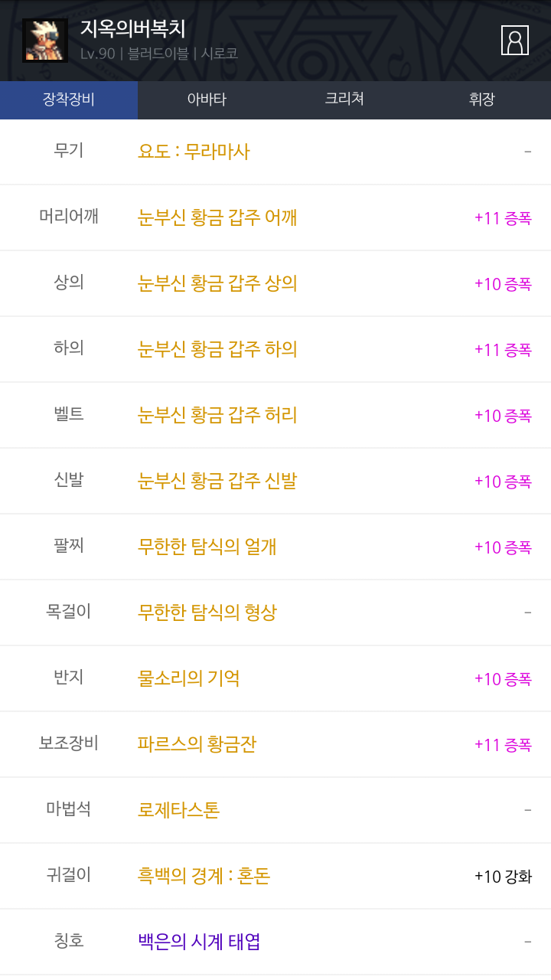551x980 pixels.
Task: Select the 장착장비 tab
Action: (x=69, y=100)
